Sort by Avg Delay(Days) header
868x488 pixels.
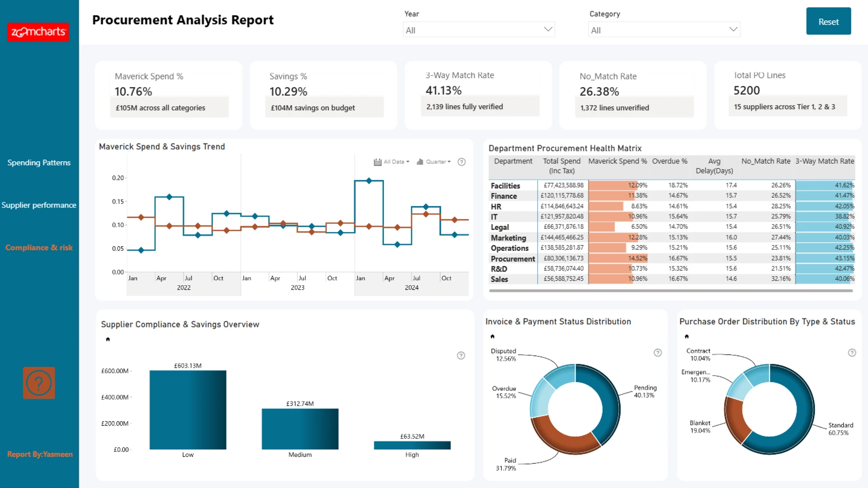[x=714, y=166]
